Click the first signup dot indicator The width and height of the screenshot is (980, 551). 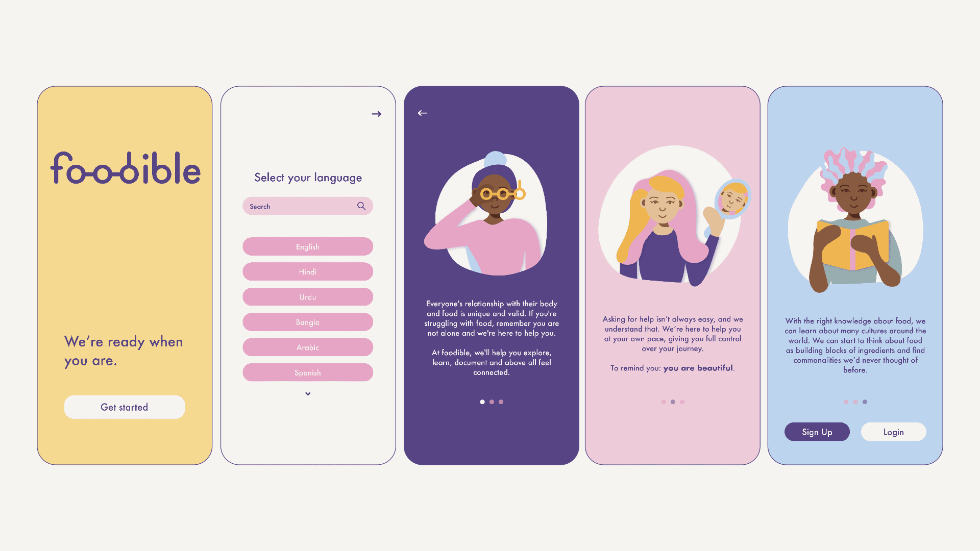(846, 402)
